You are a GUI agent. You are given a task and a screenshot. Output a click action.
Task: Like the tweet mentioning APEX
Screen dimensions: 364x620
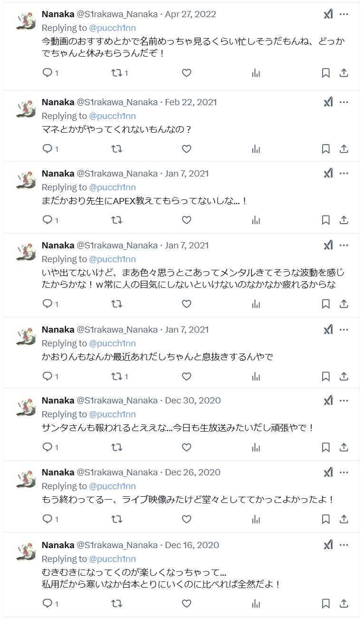(187, 220)
